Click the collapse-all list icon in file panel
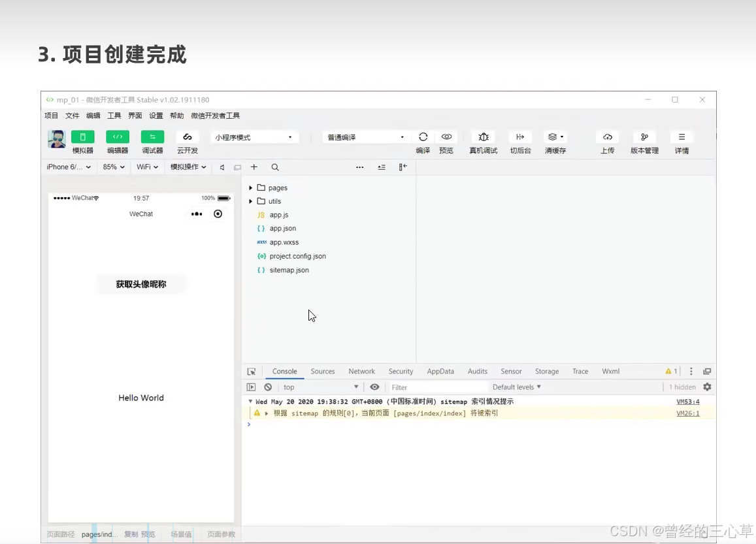Image resolution: width=756 pixels, height=544 pixels. click(382, 167)
